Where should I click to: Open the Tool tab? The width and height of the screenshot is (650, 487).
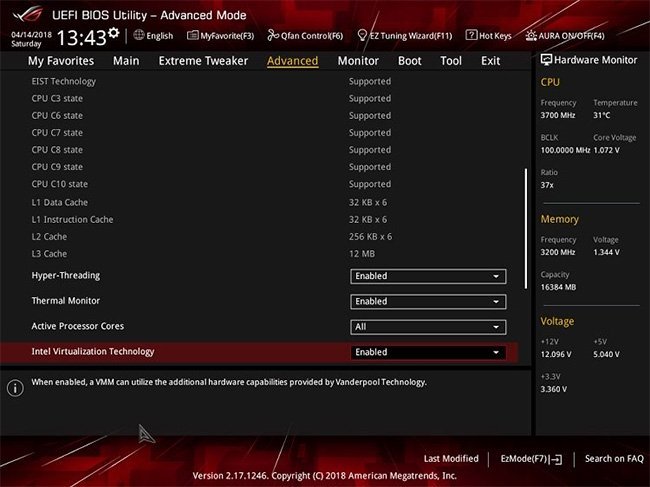tap(451, 61)
